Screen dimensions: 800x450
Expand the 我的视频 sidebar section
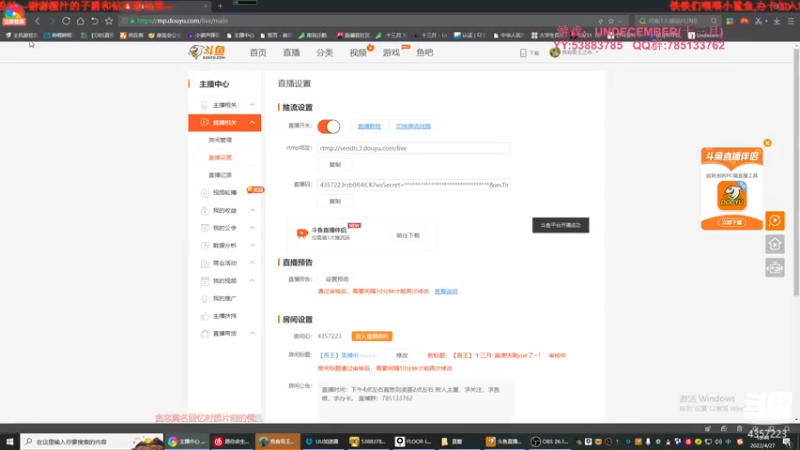click(252, 281)
